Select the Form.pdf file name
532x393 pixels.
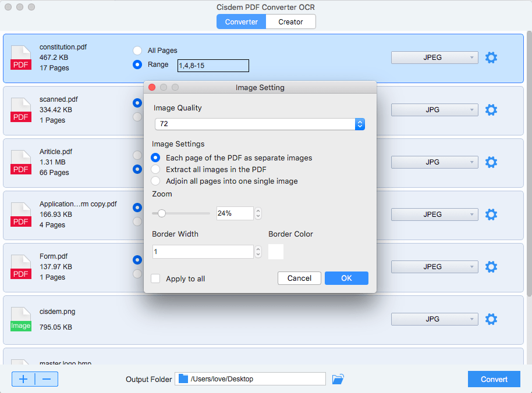54,256
